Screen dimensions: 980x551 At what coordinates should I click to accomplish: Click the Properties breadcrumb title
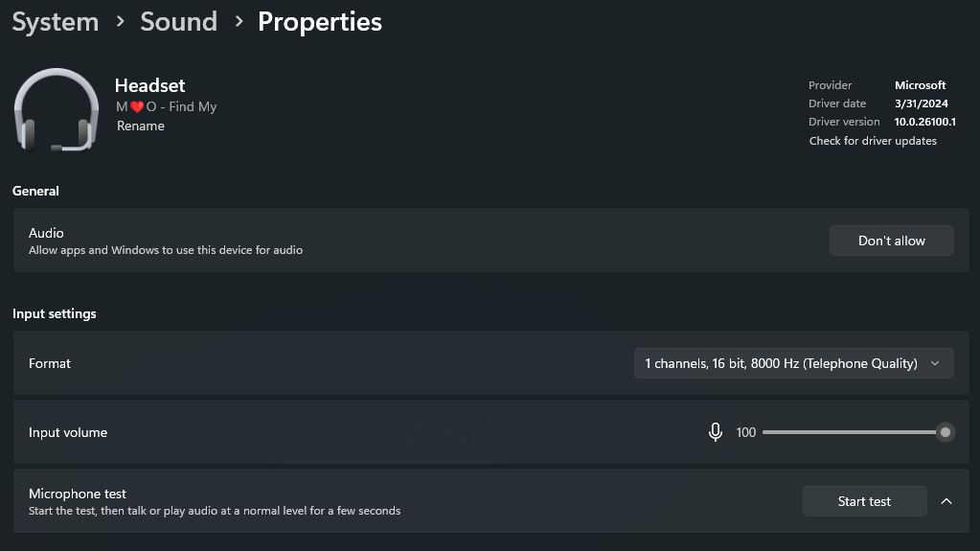[320, 22]
